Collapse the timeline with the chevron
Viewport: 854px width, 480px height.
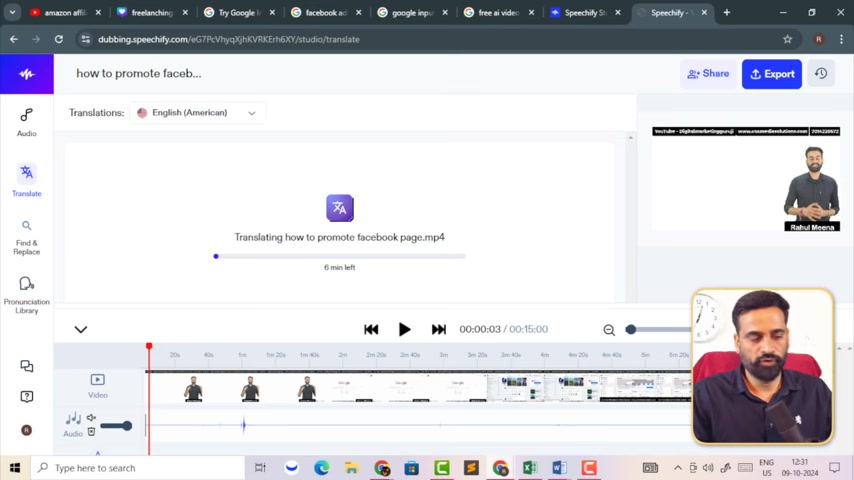[81, 329]
